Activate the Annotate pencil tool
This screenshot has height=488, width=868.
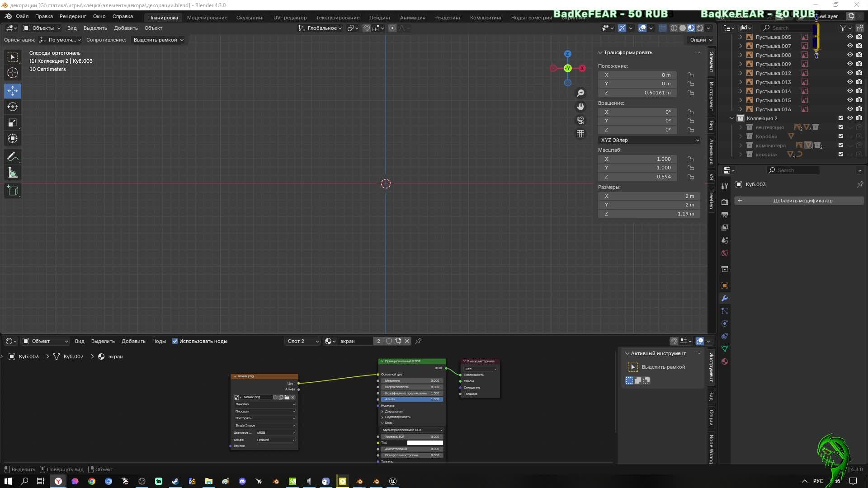point(13,157)
